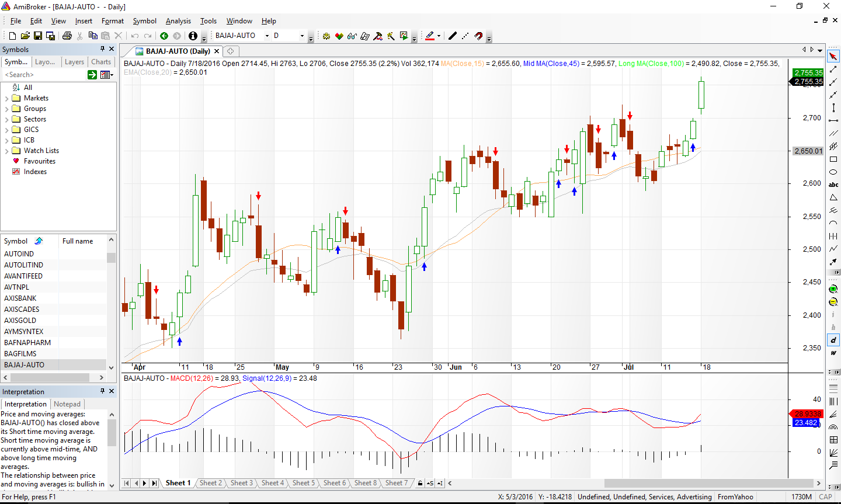Pin the Symbols panel
The height and width of the screenshot is (504, 841).
102,49
